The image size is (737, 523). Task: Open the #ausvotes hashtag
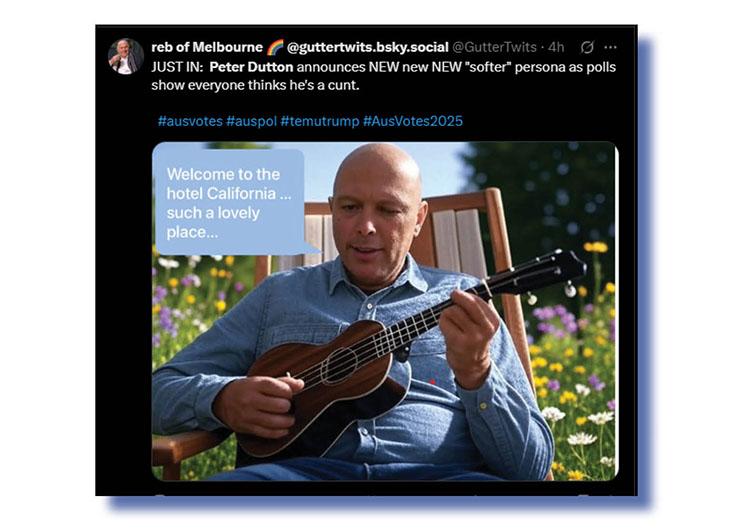pyautogui.click(x=190, y=121)
